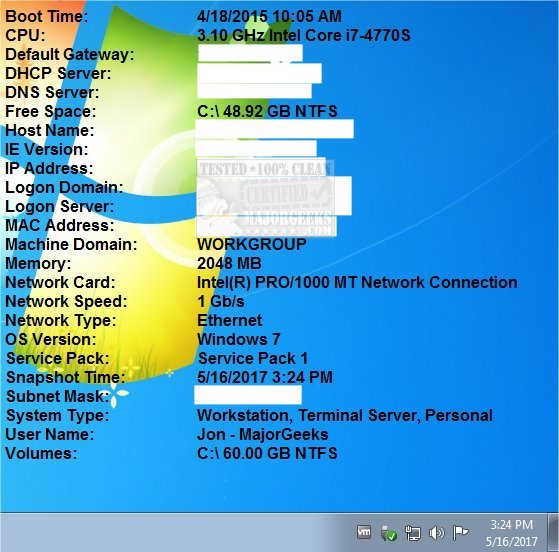This screenshot has height=552, width=559.
Task: Click the "System Type:" label
Action: pos(57,415)
